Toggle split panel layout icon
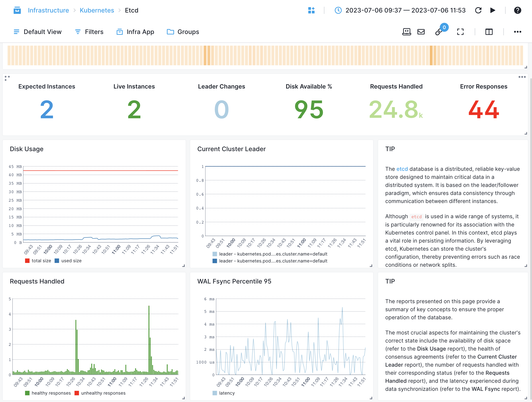Screen dimensions: 532x402 coord(489,32)
